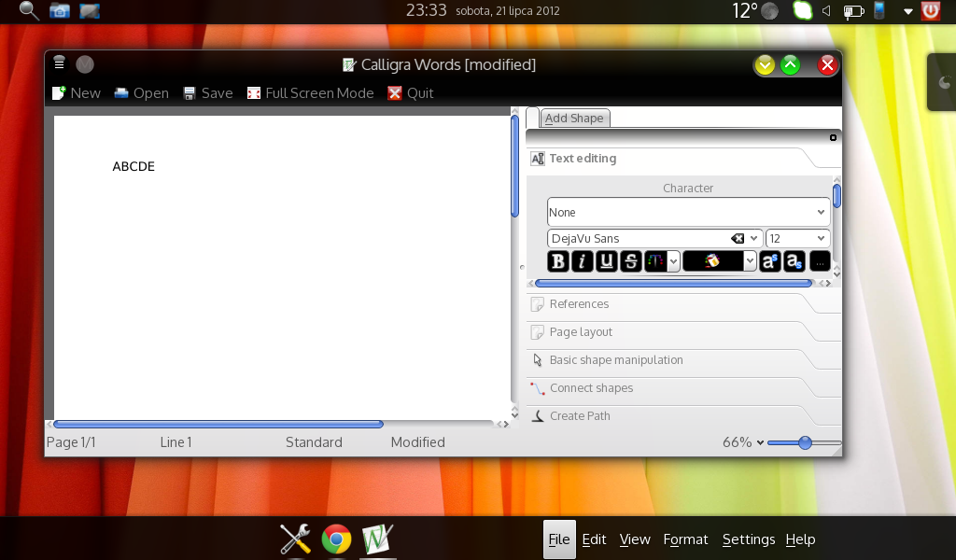
Task: Open the character style None dropdown
Action: pyautogui.click(x=688, y=212)
